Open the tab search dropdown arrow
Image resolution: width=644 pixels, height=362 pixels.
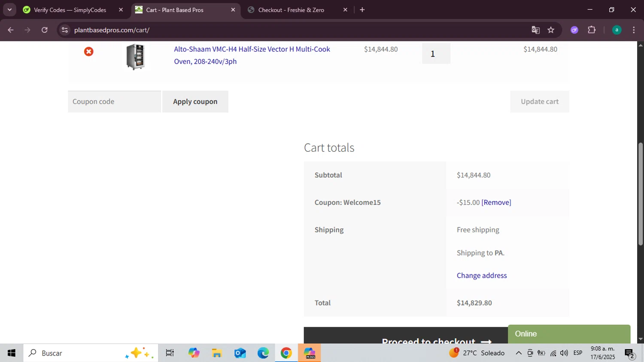tap(9, 10)
